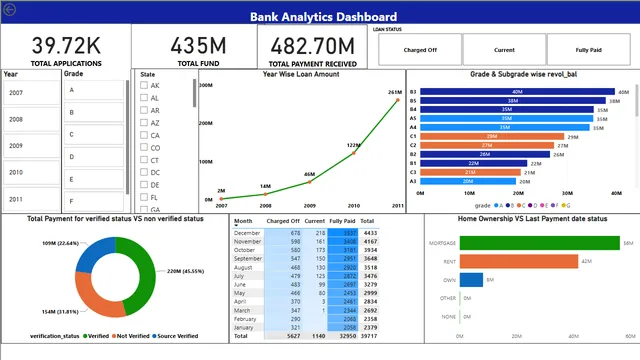Tick the AZ state checkbox
Image resolution: width=640 pixels, height=360 pixels.
point(144,122)
